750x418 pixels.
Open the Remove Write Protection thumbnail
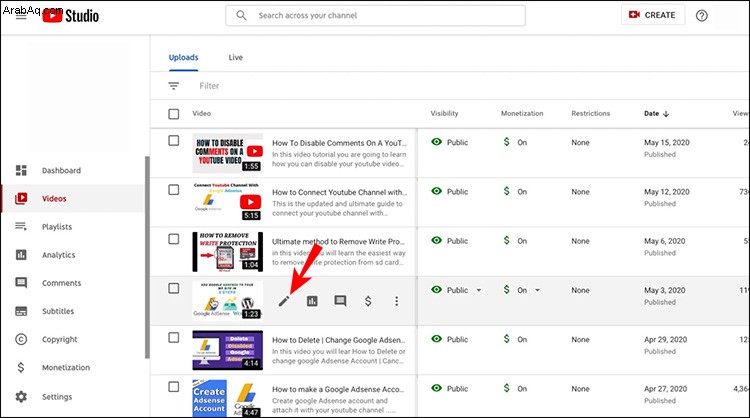coord(228,252)
